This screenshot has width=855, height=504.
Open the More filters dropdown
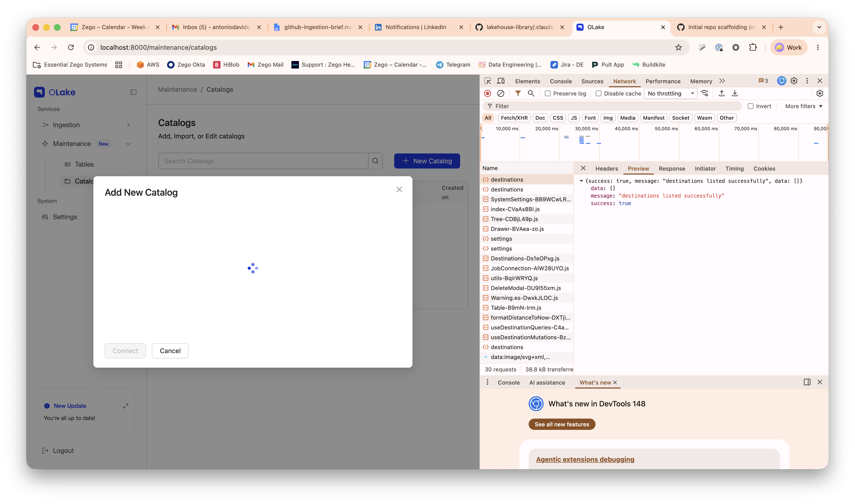803,106
